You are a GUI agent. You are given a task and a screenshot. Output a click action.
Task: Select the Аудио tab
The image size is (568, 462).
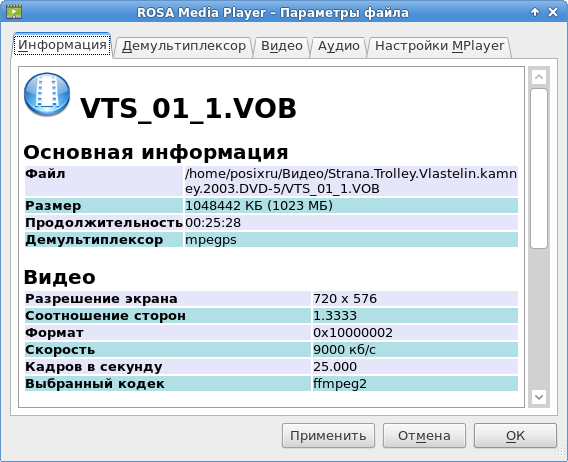tap(339, 46)
